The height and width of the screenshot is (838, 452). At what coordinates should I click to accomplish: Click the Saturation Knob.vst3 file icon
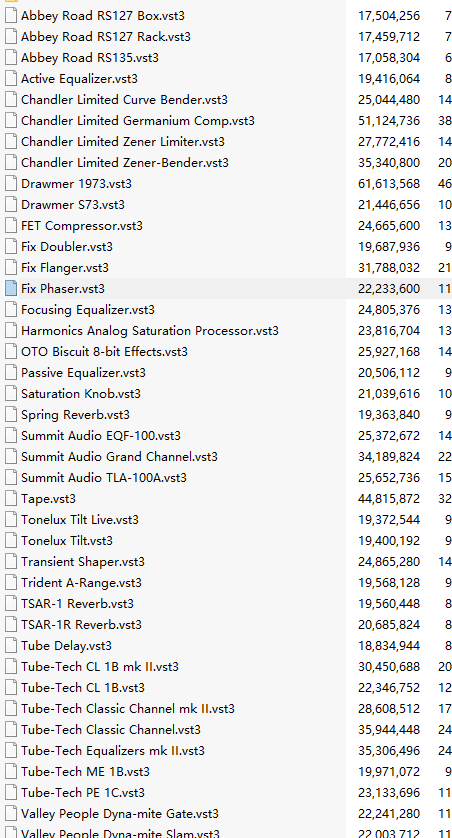11,394
